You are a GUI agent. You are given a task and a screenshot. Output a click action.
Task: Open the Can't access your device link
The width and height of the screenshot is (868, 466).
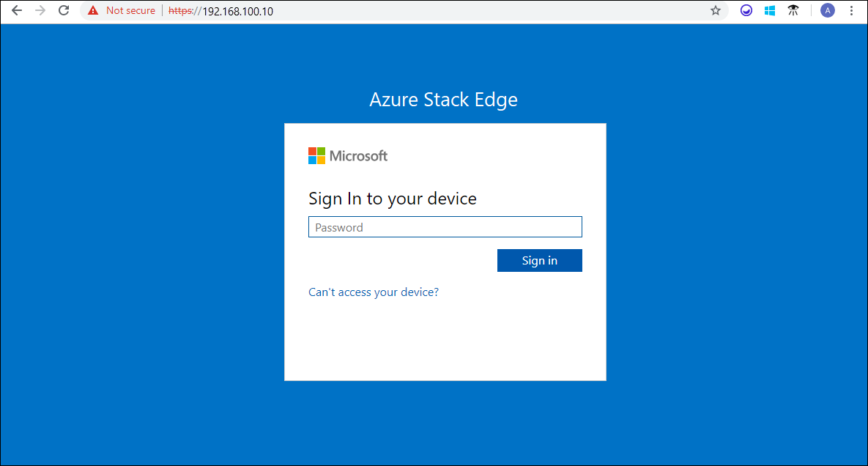pos(373,292)
